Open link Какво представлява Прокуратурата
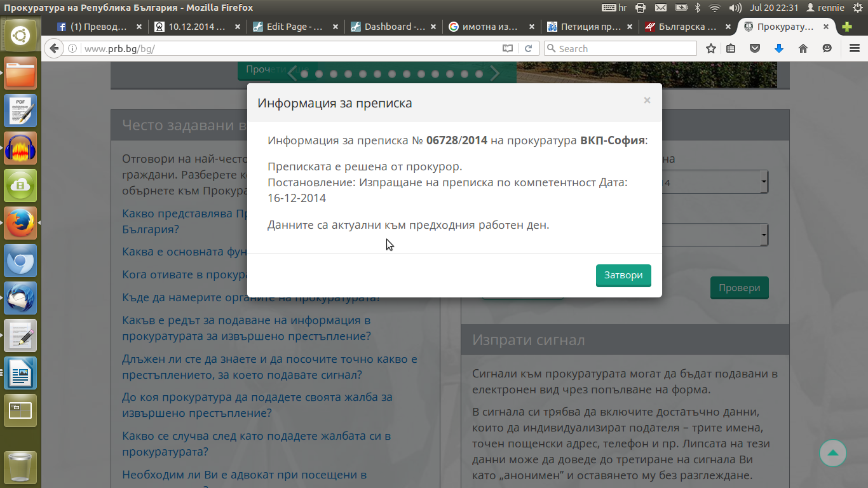The image size is (868, 488). (184, 221)
